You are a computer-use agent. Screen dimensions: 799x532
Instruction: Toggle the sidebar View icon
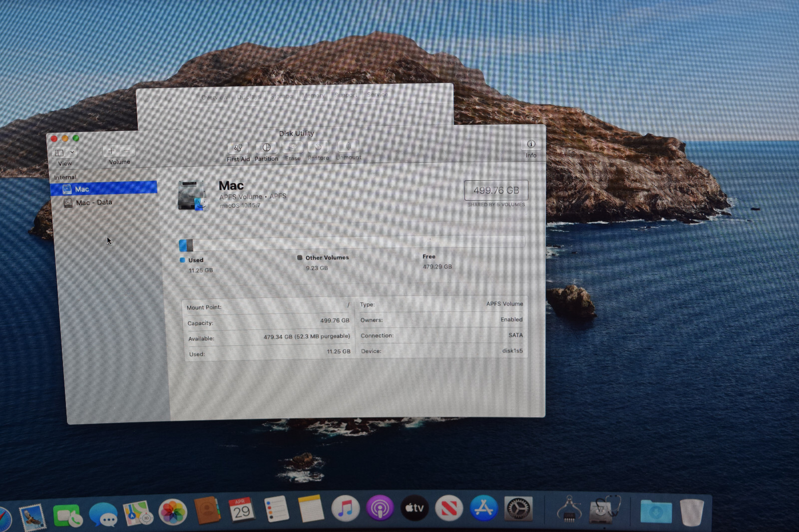(x=59, y=153)
